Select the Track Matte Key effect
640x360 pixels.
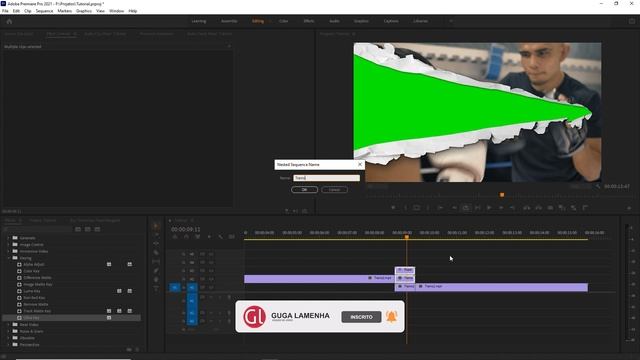(x=37, y=311)
